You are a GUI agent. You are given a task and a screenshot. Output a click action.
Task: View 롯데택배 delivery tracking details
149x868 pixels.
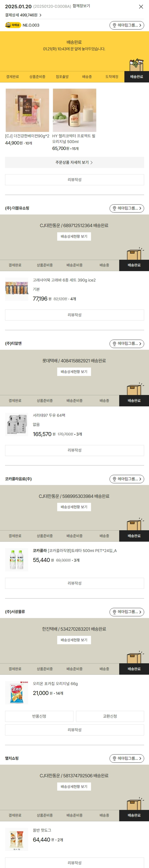(74, 372)
